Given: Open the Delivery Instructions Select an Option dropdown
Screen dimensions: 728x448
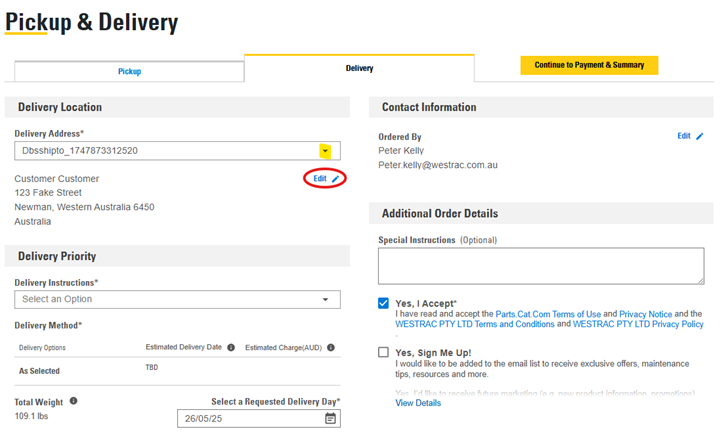Looking at the screenshot, I should coord(177,299).
